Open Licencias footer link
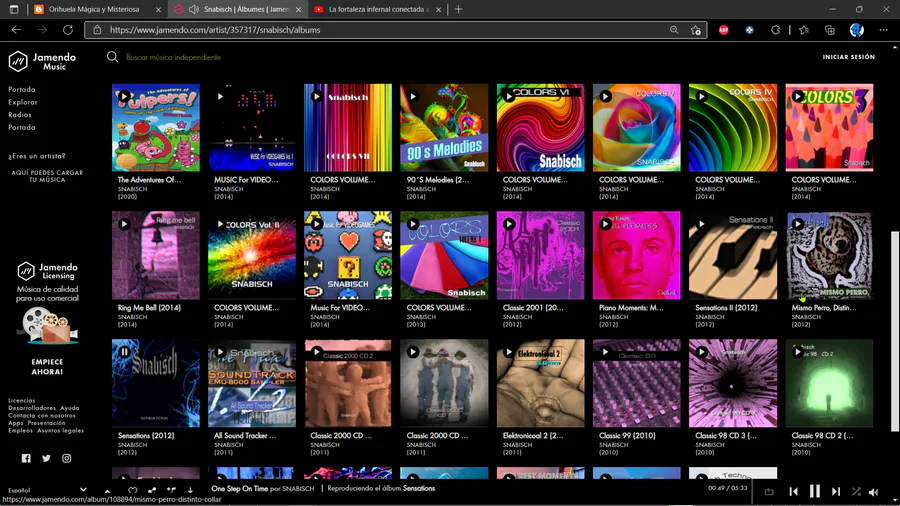This screenshot has height=506, width=900. point(22,400)
